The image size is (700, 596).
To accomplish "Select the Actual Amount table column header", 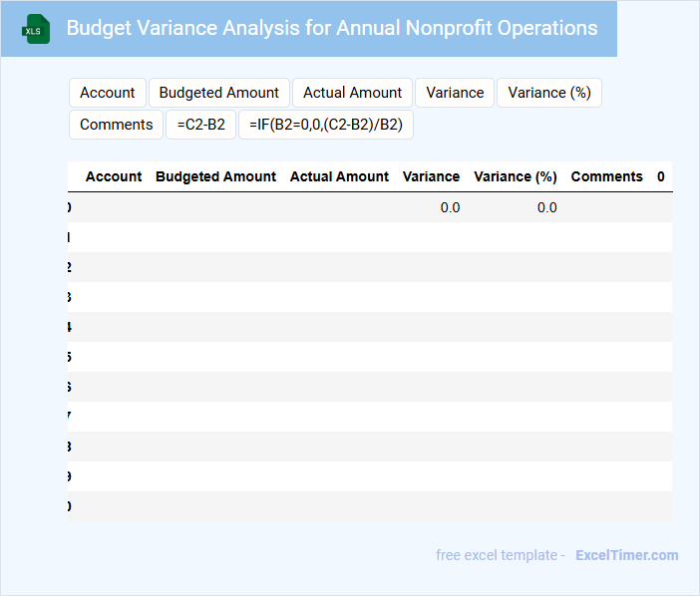I will [x=339, y=176].
